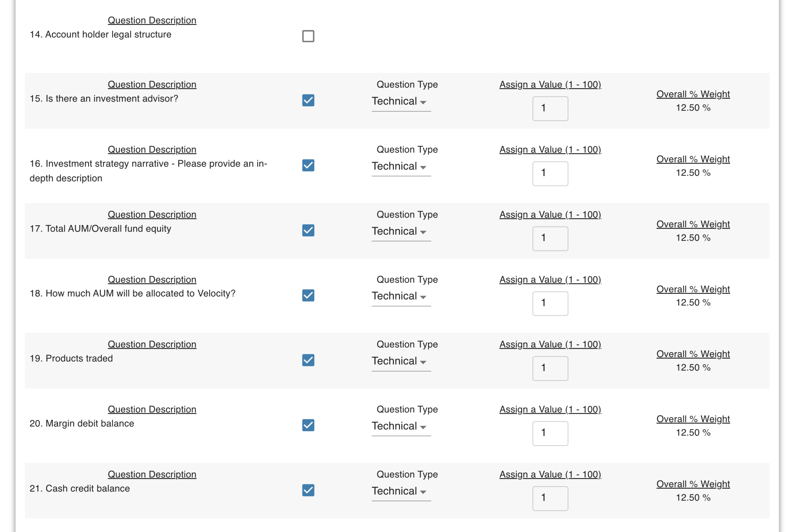This screenshot has height=532, width=798.
Task: Uncheck the investment advisor question checkbox
Action: pos(308,100)
